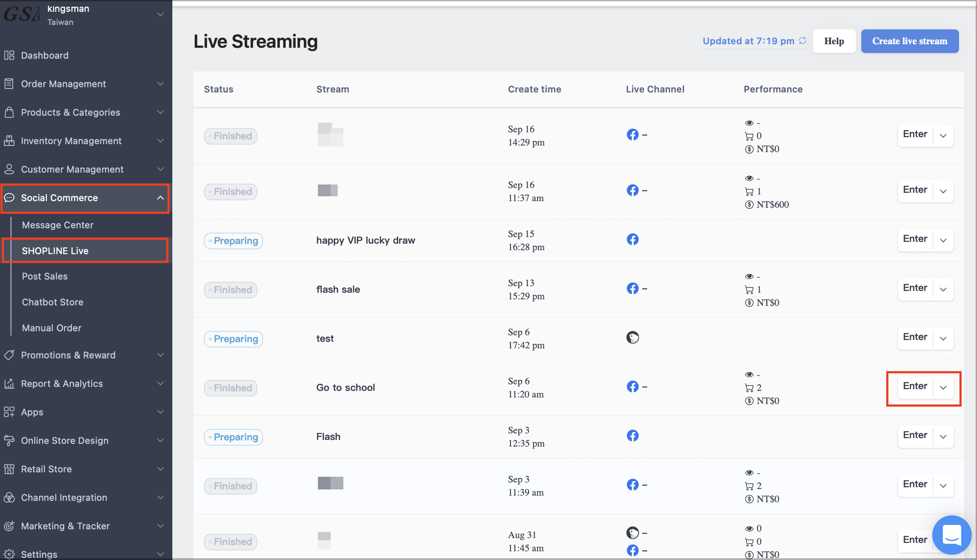Expand the kingsman store switcher dropdown
Image resolution: width=977 pixels, height=560 pixels.
coord(160,14)
